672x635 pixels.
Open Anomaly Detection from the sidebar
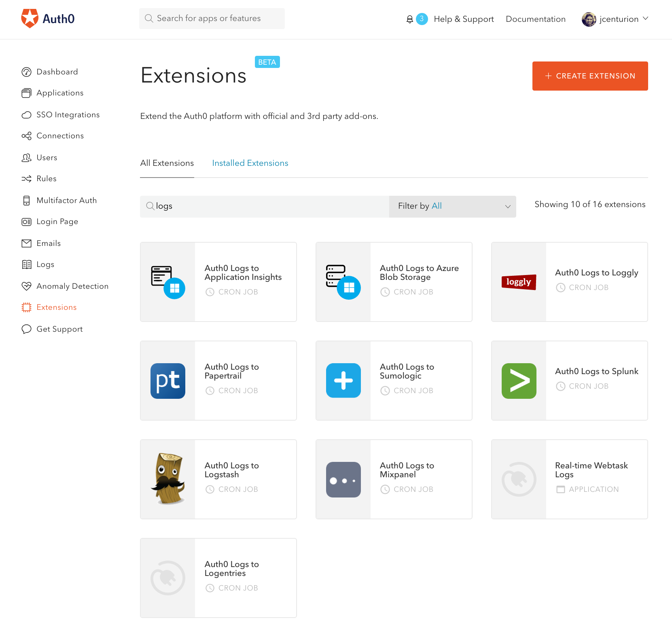point(72,286)
